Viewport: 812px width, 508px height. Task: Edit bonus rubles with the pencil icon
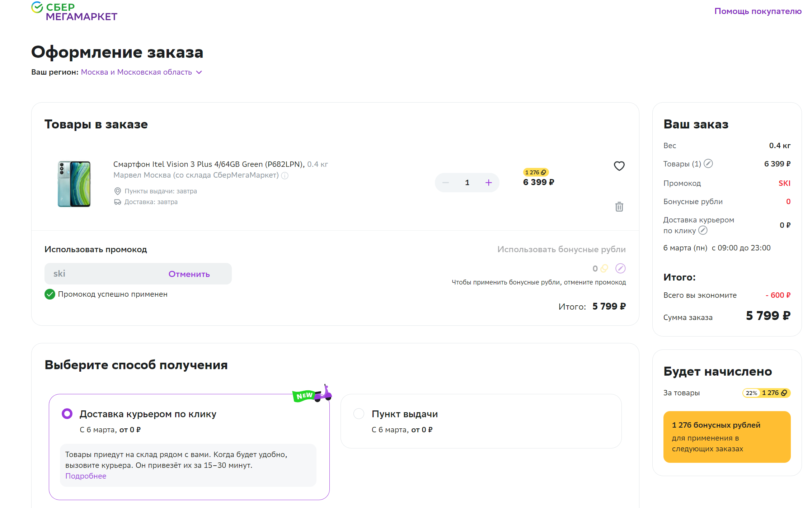pyautogui.click(x=620, y=268)
